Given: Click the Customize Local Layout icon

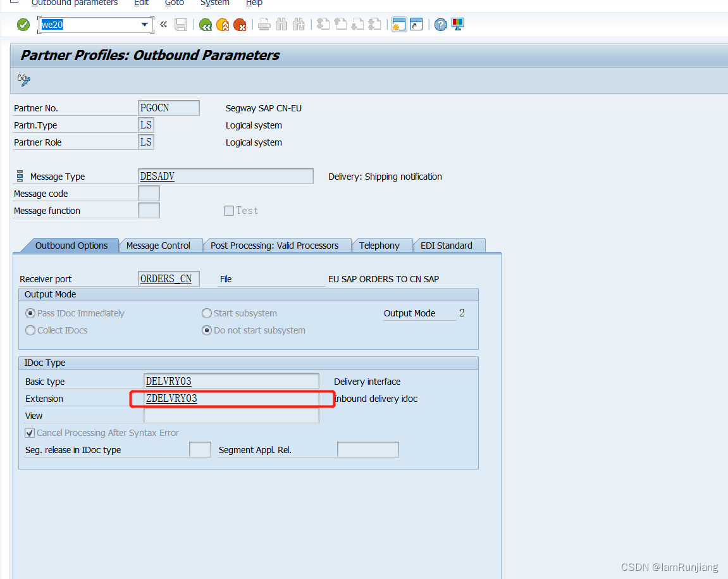Looking at the screenshot, I should pos(457,25).
